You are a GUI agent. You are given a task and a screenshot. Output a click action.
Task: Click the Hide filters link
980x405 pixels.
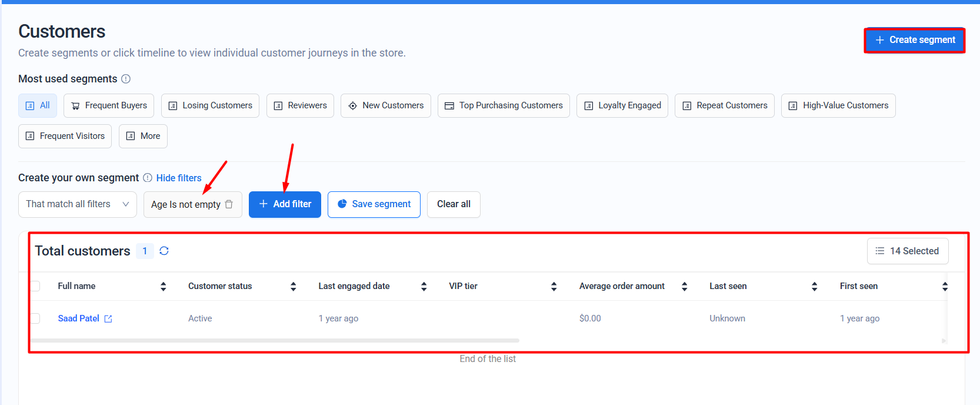point(179,178)
